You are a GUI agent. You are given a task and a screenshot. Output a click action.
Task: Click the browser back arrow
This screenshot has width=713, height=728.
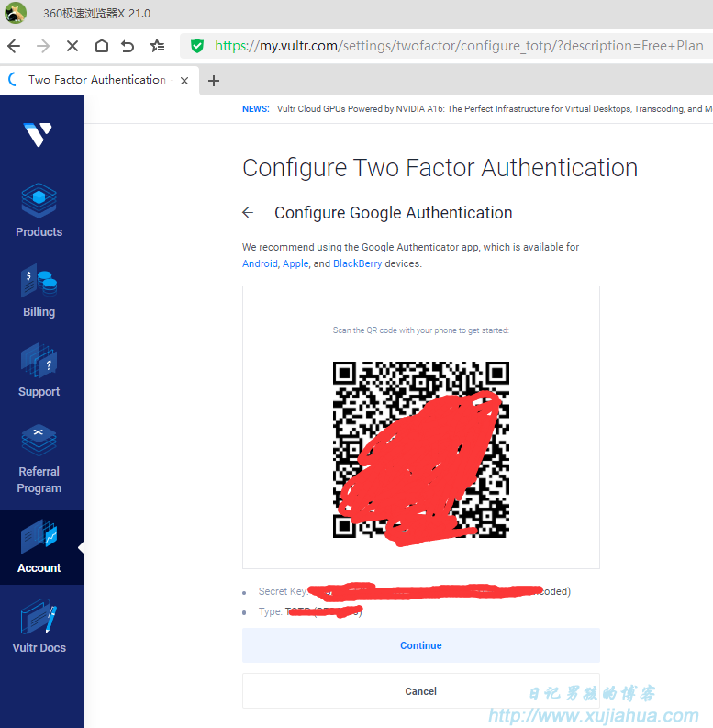coord(14,46)
